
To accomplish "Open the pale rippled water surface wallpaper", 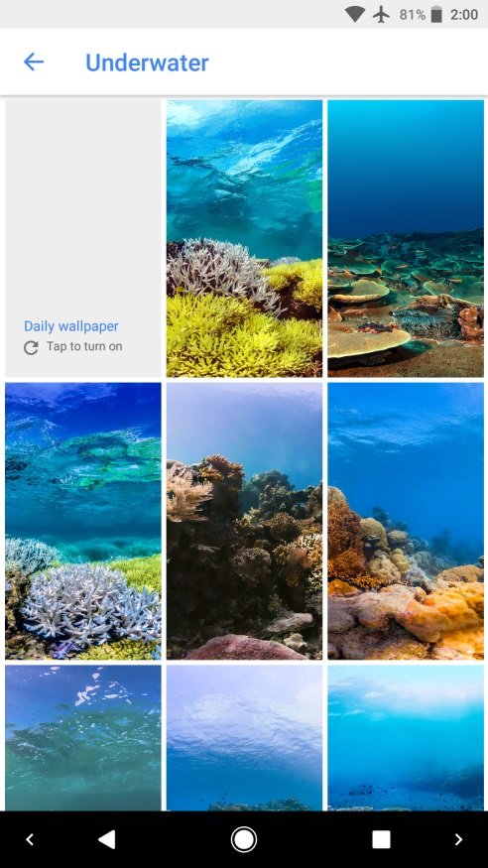I will pos(244,738).
